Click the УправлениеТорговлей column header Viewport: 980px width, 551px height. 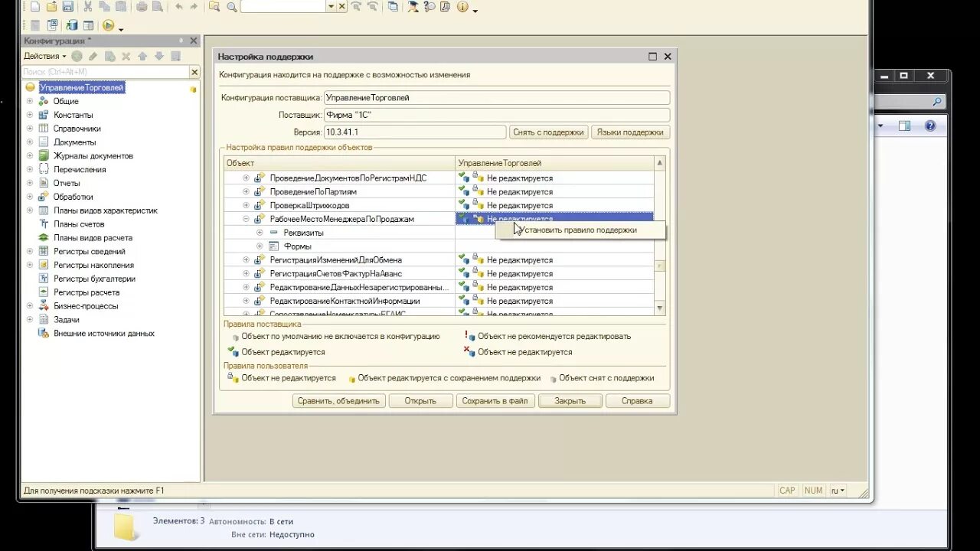click(555, 163)
